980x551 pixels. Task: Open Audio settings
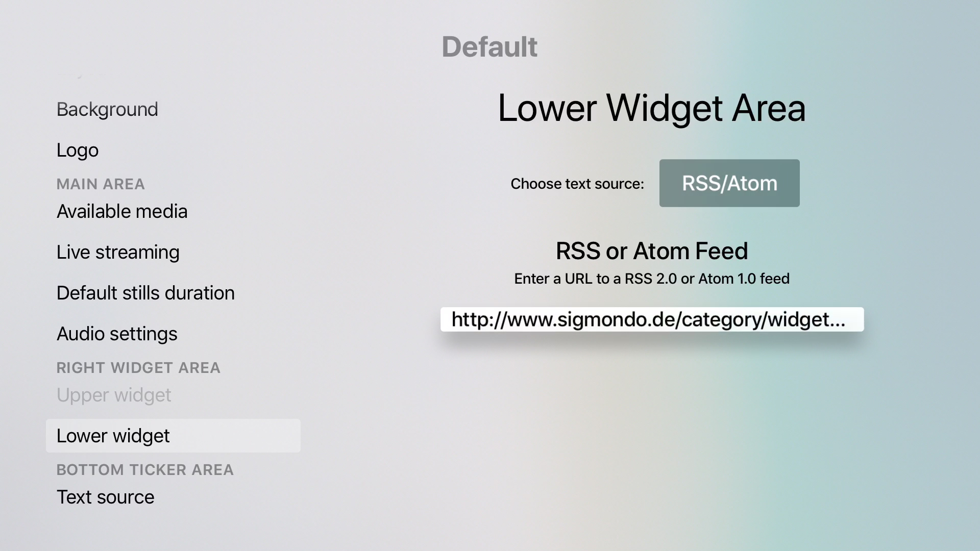point(117,334)
